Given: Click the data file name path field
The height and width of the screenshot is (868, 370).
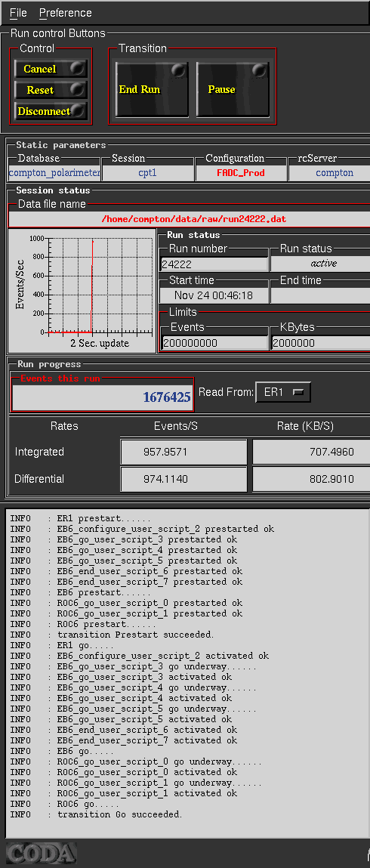Looking at the screenshot, I should coord(189,219).
